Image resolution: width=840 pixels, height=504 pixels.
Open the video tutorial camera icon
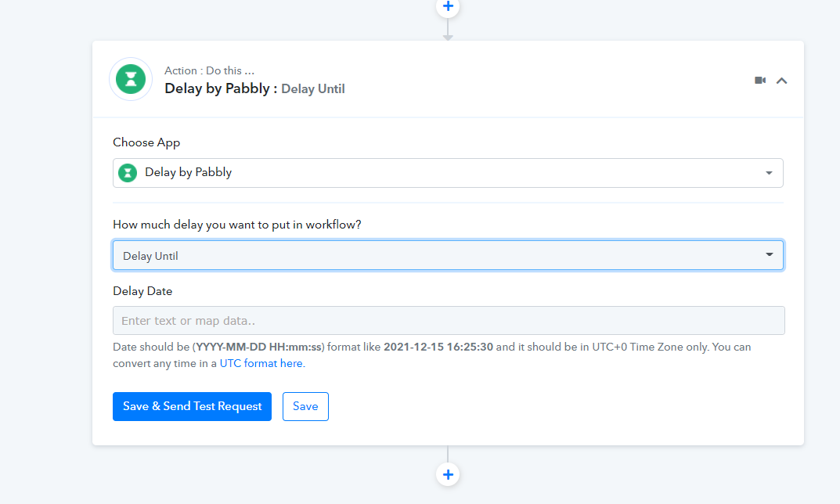[x=759, y=81]
